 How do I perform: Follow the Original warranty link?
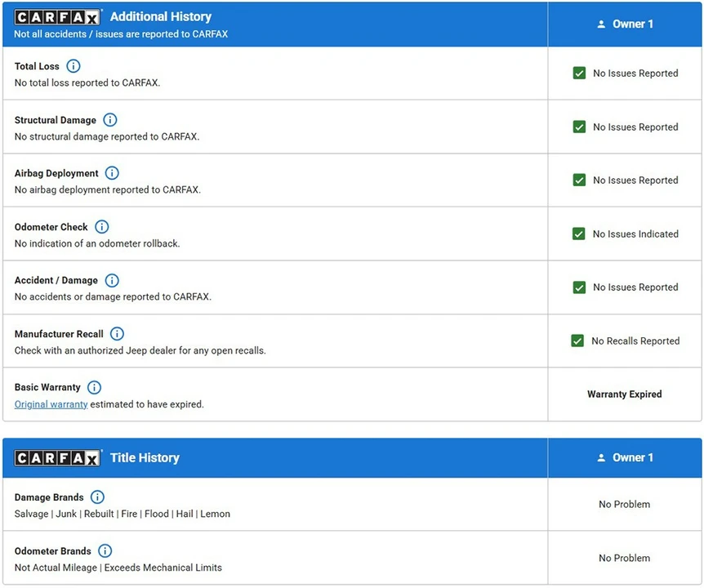click(51, 404)
